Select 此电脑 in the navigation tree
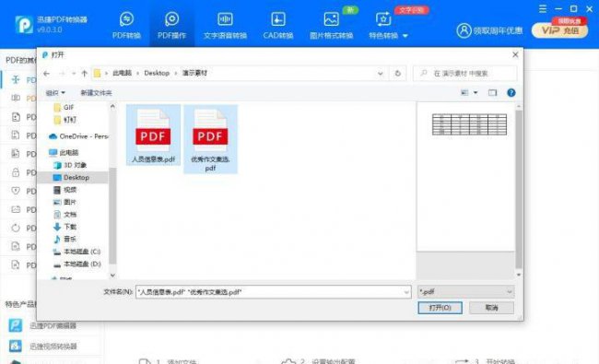The image size is (599, 364). point(64,152)
